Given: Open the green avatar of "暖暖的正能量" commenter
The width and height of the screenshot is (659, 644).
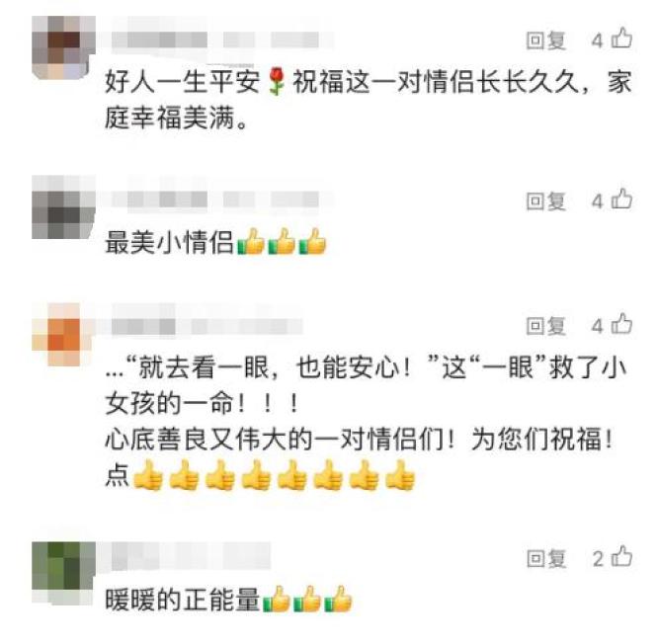Looking at the screenshot, I should (x=63, y=573).
